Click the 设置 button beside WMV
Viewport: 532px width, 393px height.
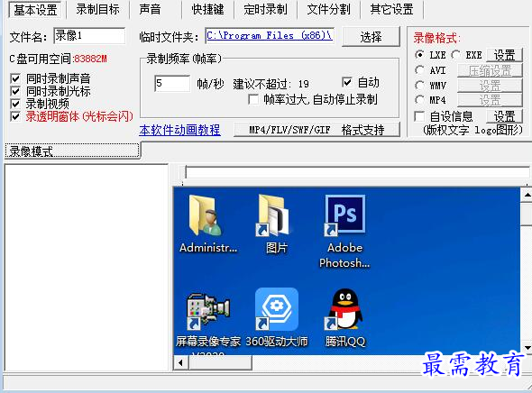coord(490,86)
